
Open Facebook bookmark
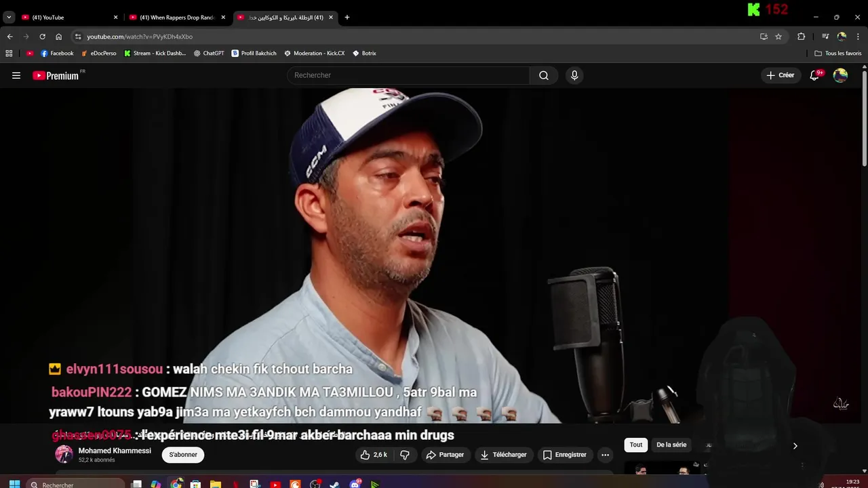point(57,53)
